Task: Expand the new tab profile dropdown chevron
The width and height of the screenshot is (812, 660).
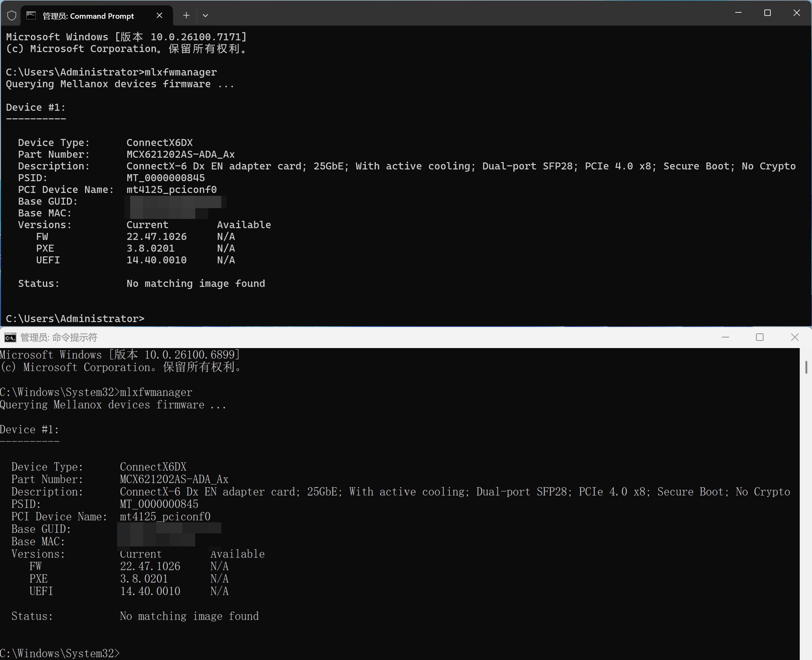Action: (205, 16)
